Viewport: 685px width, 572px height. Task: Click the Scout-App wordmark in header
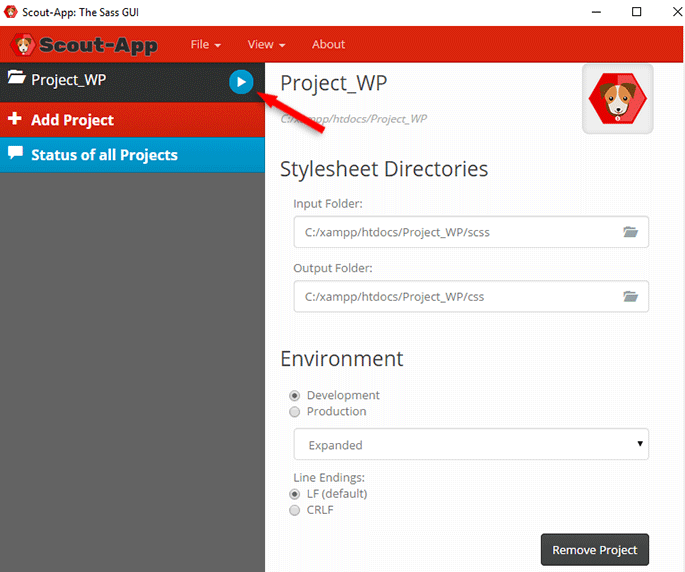98,45
